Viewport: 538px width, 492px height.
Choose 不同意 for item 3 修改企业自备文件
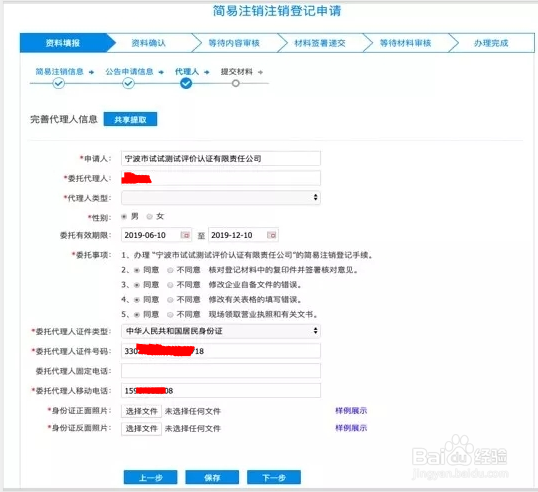170,285
